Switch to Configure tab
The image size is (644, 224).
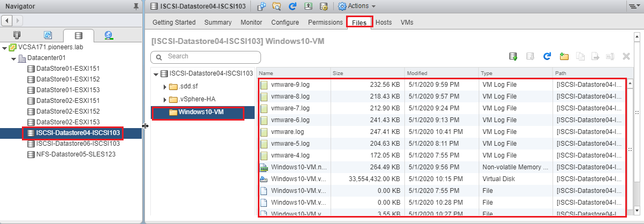[285, 23]
